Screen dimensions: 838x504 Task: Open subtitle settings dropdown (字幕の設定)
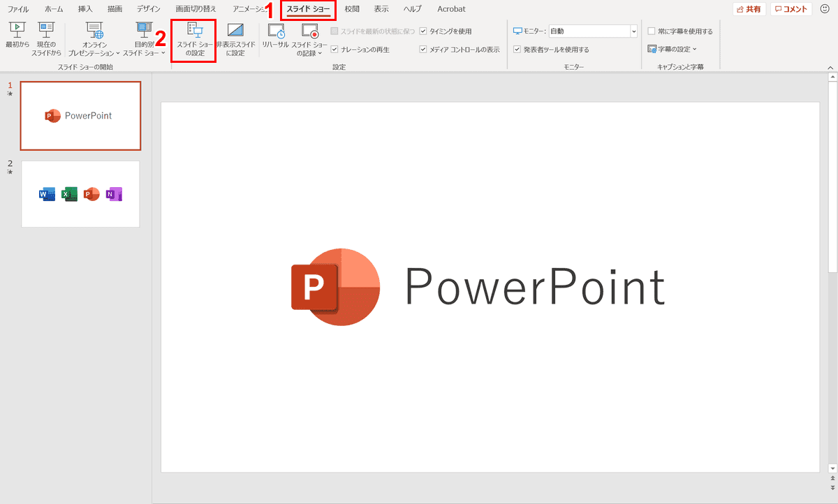pos(672,50)
